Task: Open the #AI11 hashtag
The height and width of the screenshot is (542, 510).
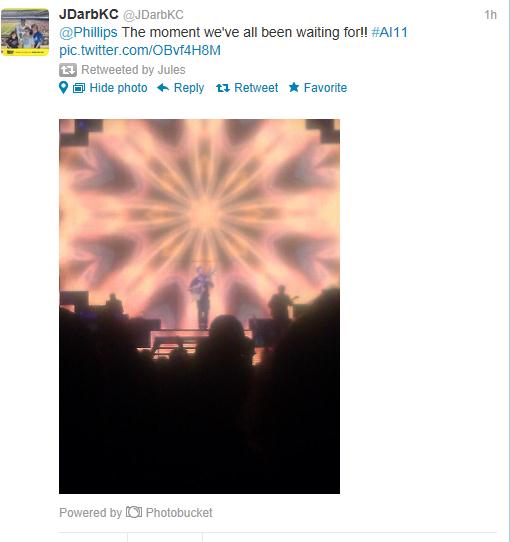Action: (x=390, y=32)
